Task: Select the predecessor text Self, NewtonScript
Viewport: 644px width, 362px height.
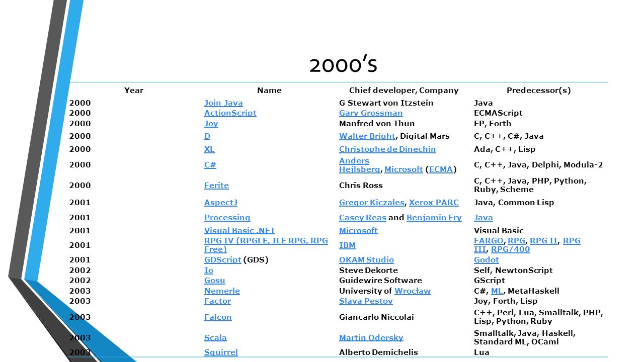Action: click(x=513, y=270)
